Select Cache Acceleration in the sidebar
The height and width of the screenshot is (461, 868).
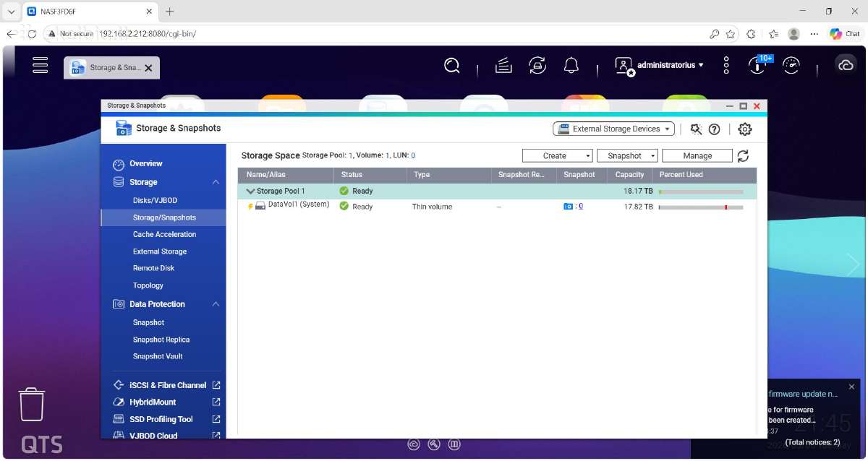coord(163,234)
